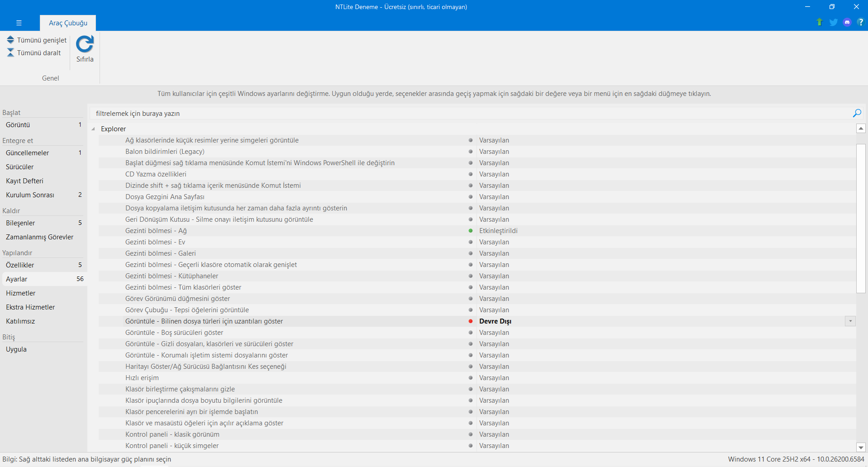
Task: Toggle green status dot for Gezinti bölmesi - Ağ
Action: coord(471,231)
